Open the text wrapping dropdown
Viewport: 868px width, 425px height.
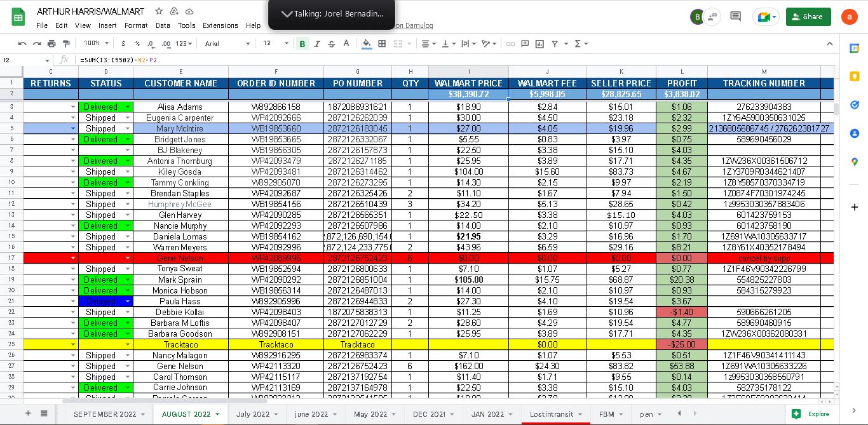point(468,44)
